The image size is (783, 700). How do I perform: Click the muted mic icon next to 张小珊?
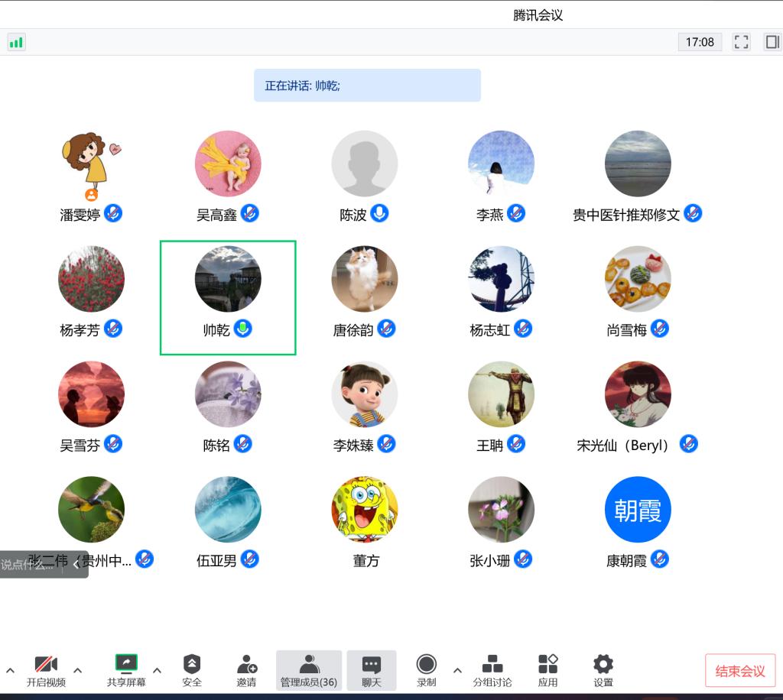point(523,559)
